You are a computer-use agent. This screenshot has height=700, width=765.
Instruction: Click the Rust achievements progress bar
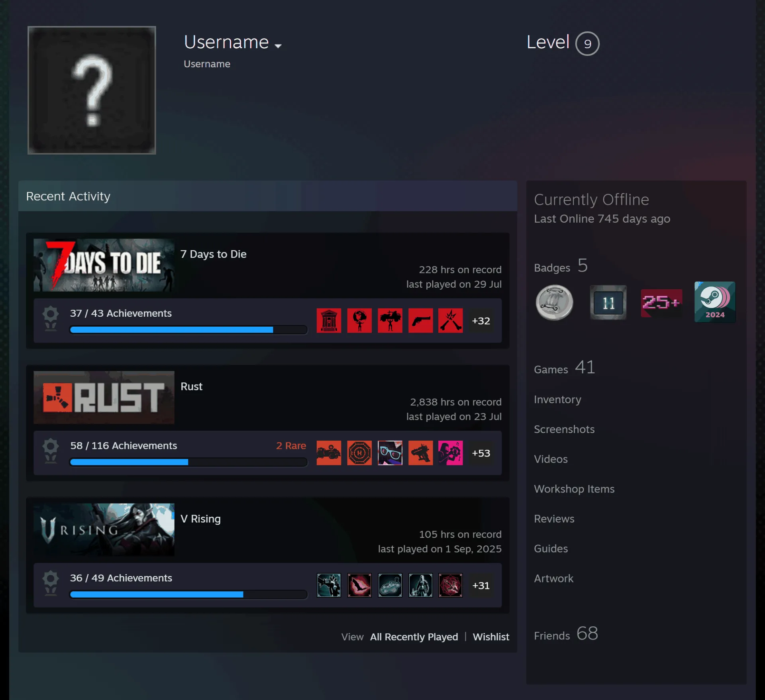188,462
